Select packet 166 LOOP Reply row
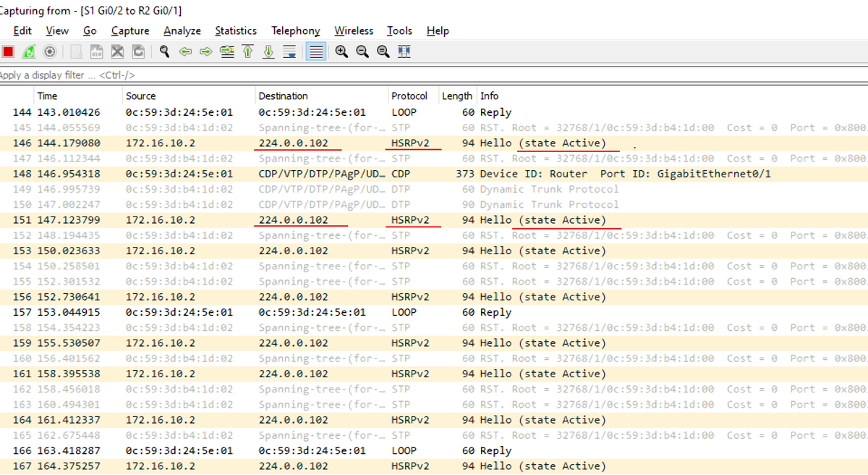 (x=434, y=451)
